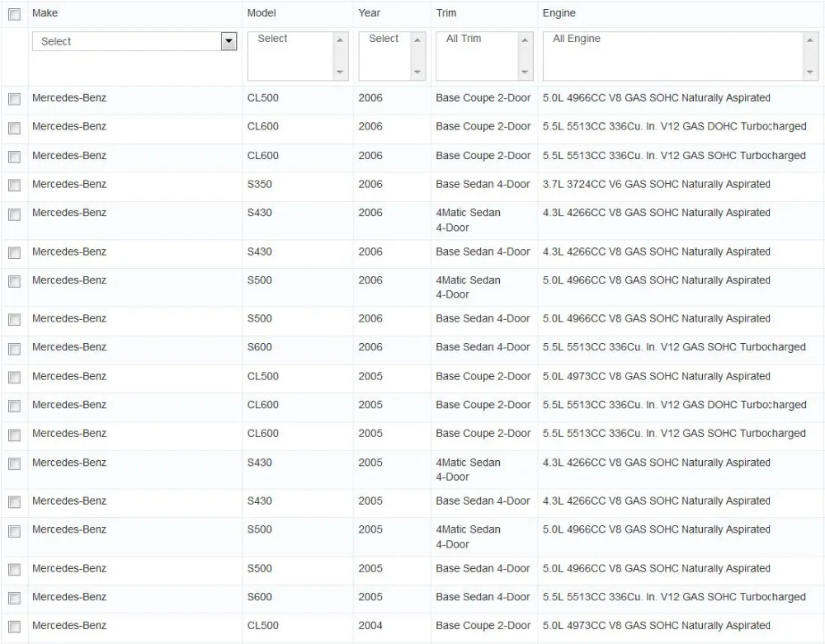This screenshot has width=825, height=644.
Task: Tick checkbox for 2006 S430 4Matic Sedan row
Action: coord(14,214)
